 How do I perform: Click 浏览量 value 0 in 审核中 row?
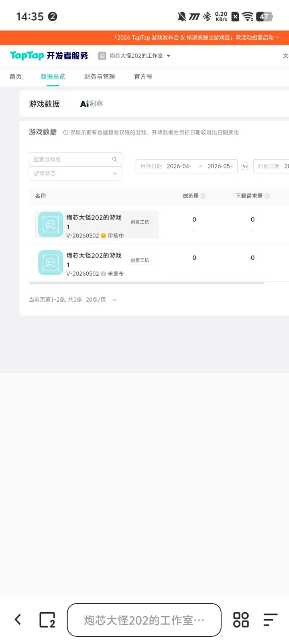coord(194,219)
